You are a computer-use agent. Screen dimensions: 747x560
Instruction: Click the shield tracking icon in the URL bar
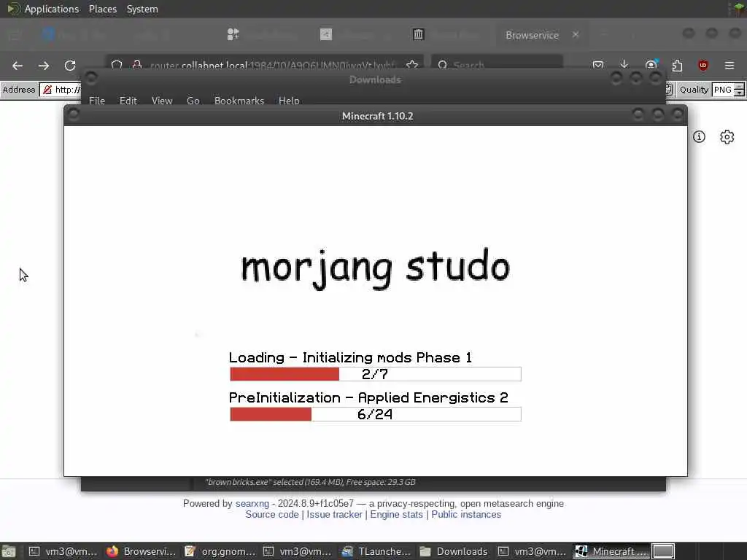(x=117, y=65)
